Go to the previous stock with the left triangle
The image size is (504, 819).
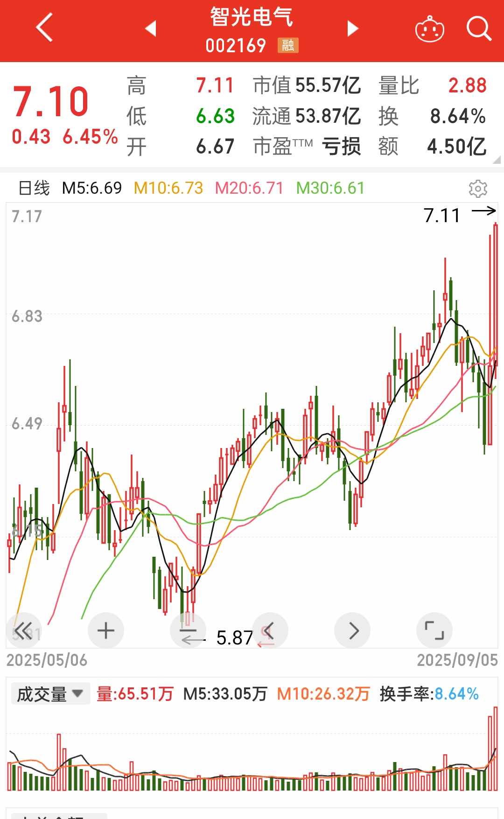tap(150, 28)
